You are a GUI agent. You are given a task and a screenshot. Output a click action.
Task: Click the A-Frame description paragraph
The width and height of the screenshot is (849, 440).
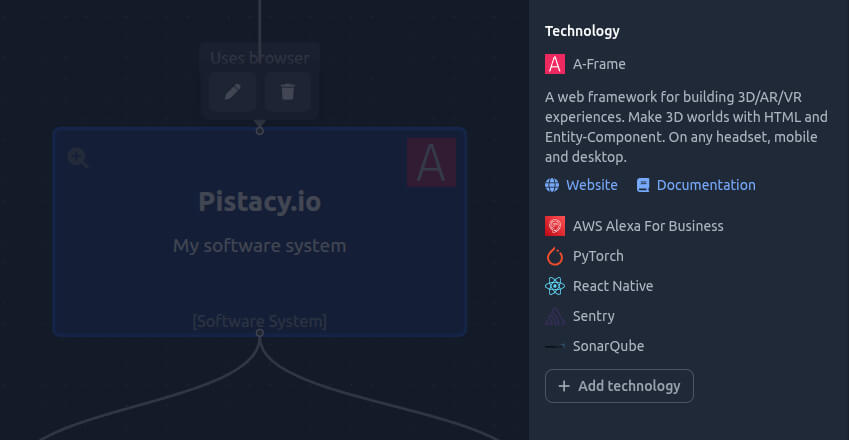coord(686,127)
